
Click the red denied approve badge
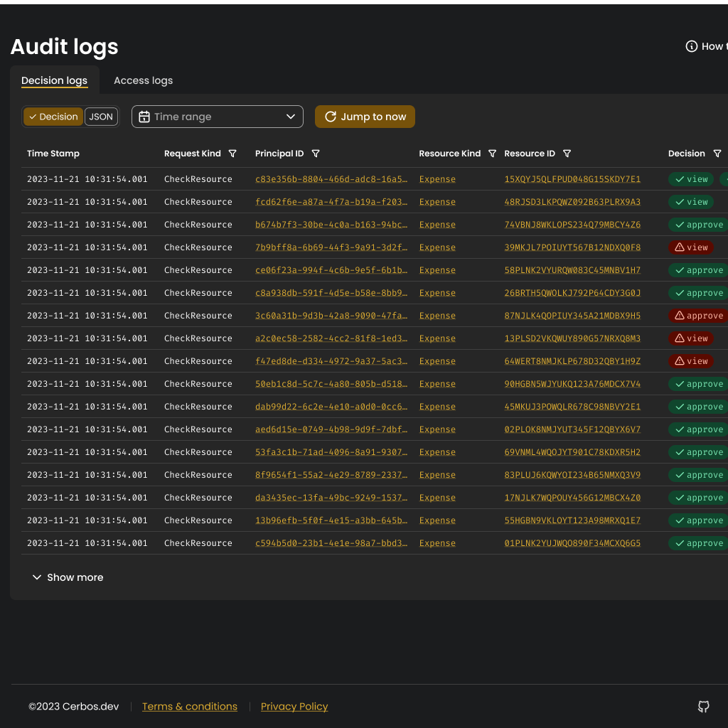coord(698,316)
